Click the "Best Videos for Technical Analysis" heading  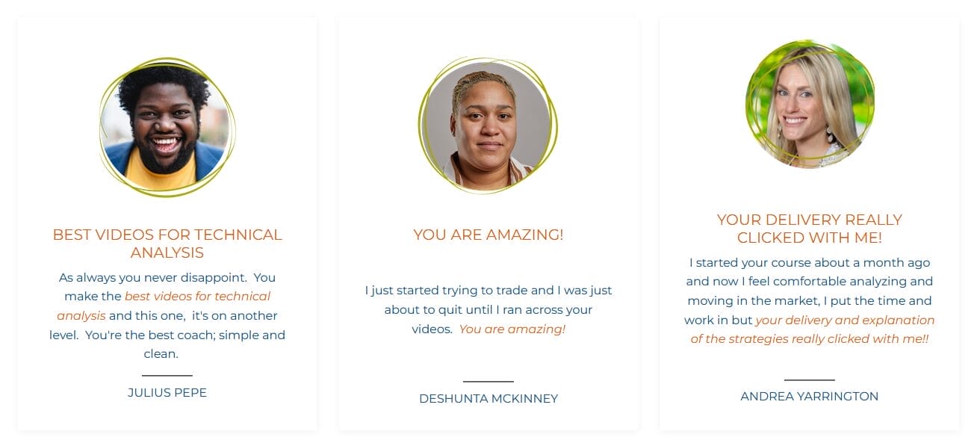(167, 244)
